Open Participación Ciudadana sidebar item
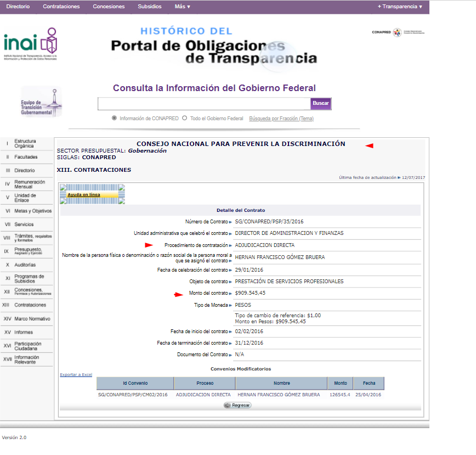 [27, 346]
